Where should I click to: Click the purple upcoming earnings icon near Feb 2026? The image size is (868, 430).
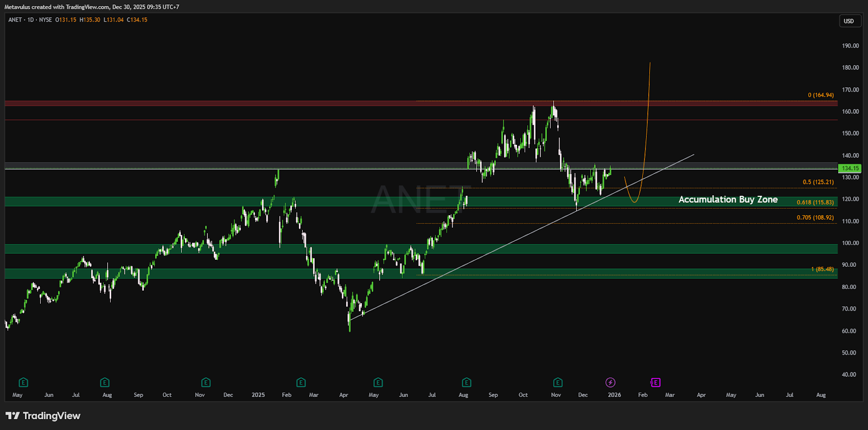click(655, 382)
